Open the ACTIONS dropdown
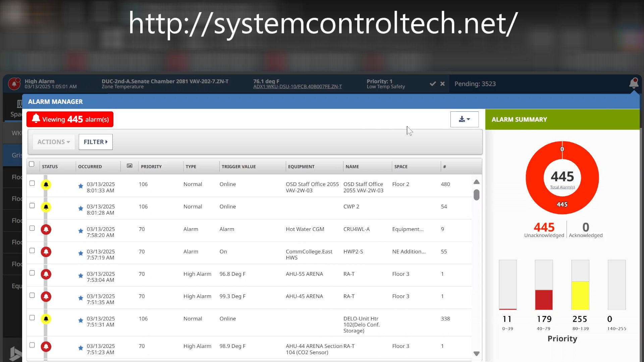The image size is (644, 362). (x=53, y=142)
